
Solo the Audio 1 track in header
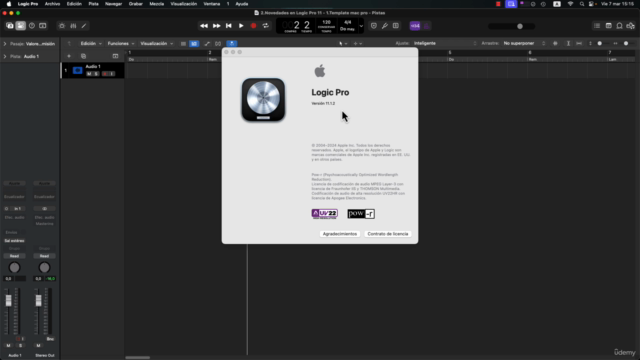[96, 74]
